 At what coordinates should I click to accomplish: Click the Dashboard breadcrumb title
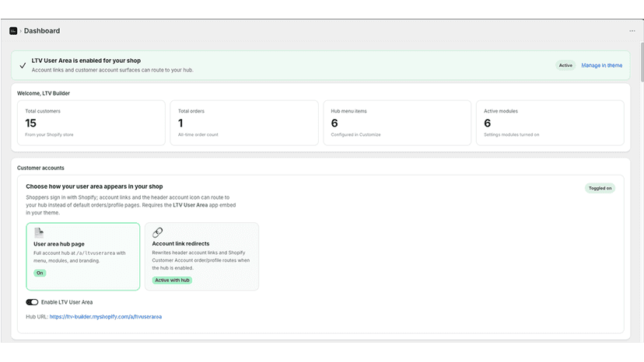tap(42, 31)
